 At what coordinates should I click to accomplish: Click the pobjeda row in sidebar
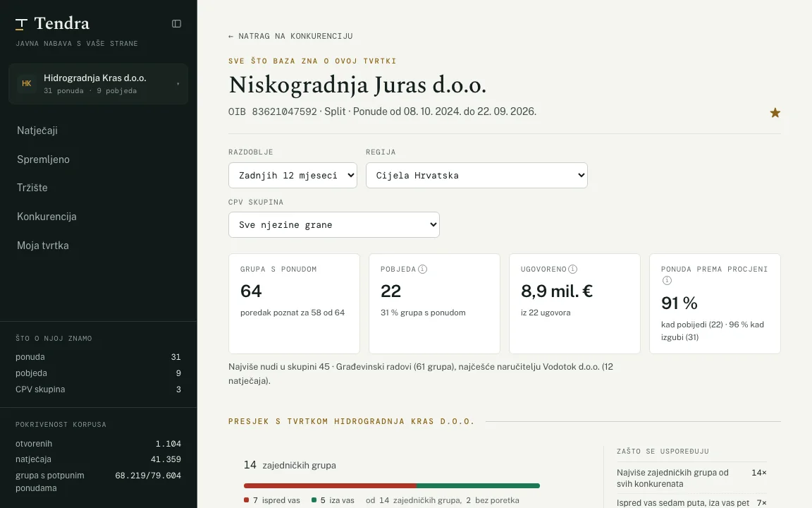pos(98,373)
